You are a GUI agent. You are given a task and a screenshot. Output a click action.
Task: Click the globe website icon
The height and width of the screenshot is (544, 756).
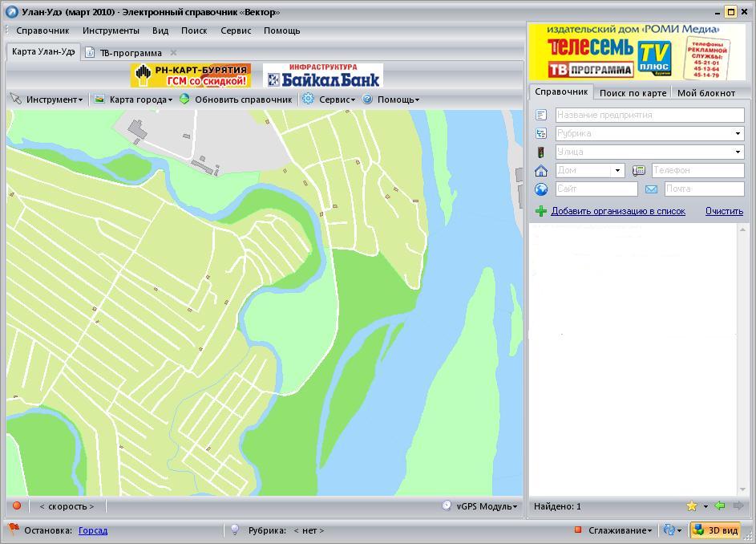point(541,189)
